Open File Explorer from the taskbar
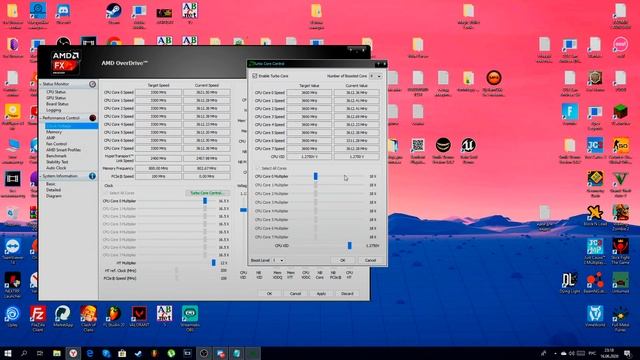 57,353
